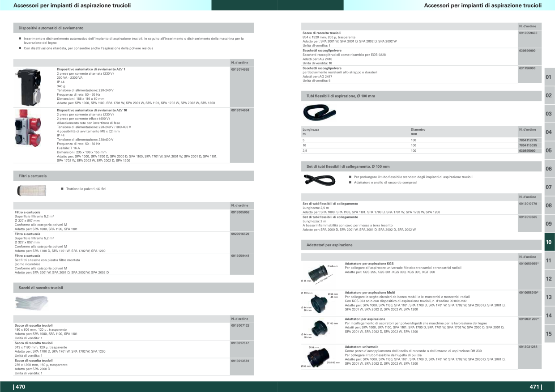This screenshot has height=392, width=555.
Task: Click bag order number 0913017617
Action: pos(240,343)
